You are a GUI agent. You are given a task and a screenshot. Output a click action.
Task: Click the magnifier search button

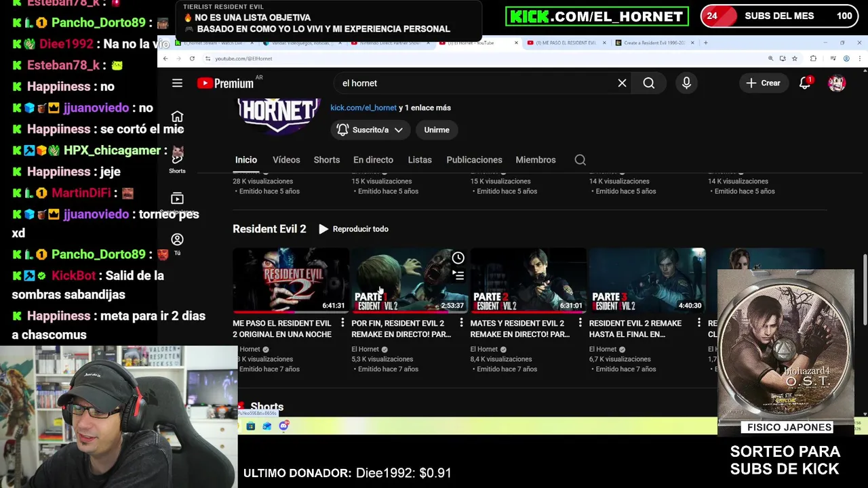[x=649, y=83]
